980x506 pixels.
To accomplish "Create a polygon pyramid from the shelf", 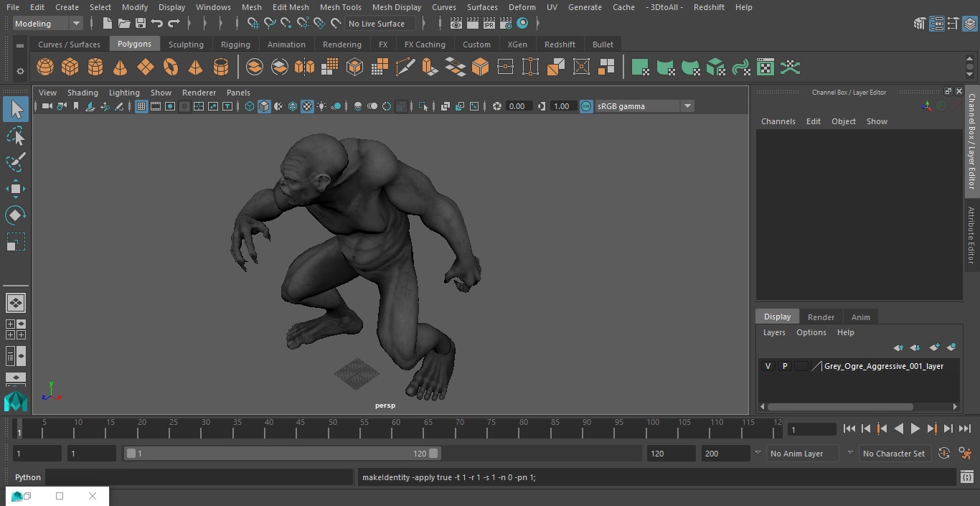I will pyautogui.click(x=195, y=67).
